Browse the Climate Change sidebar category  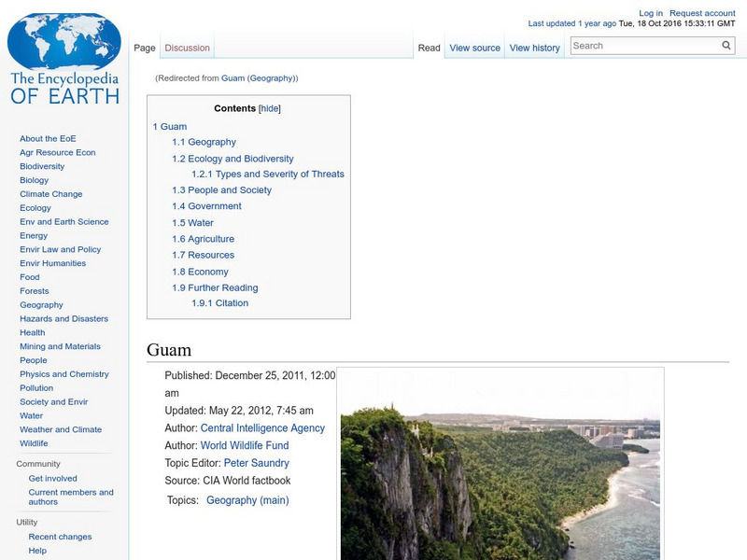tap(49, 193)
